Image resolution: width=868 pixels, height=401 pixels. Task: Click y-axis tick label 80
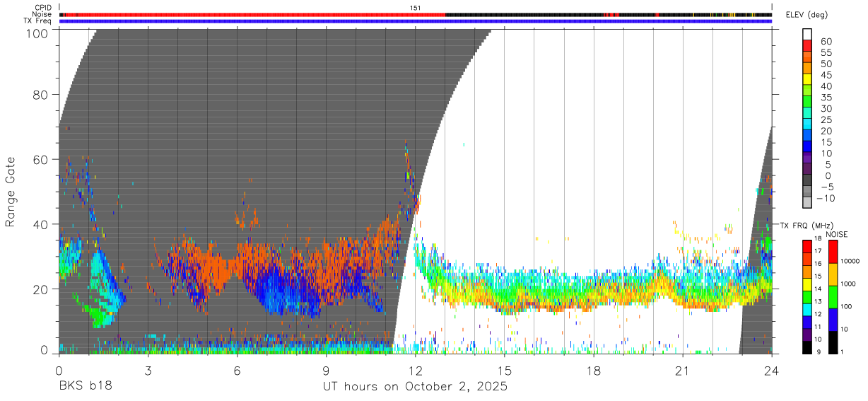tap(42, 95)
